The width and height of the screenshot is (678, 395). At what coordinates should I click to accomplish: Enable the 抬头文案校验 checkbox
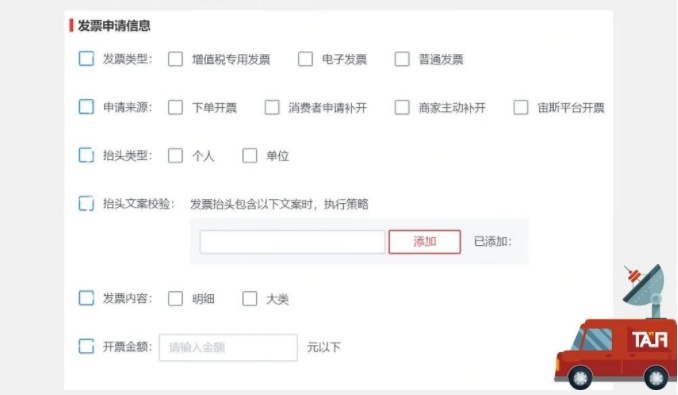pos(86,203)
